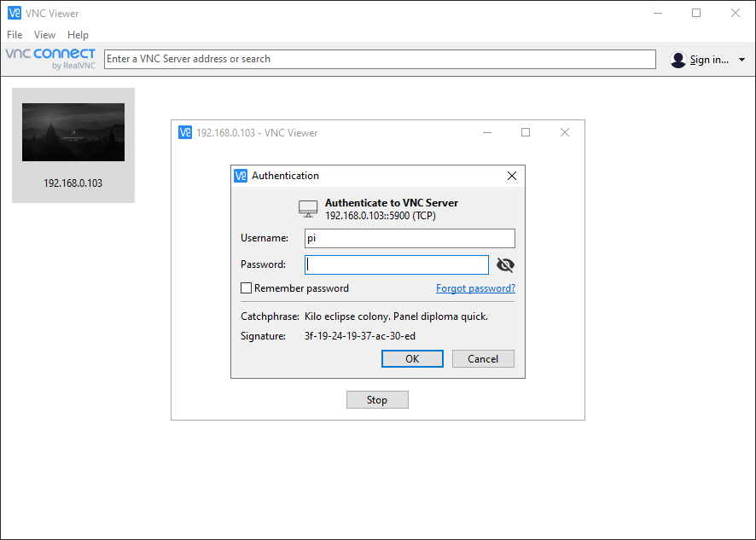Image resolution: width=756 pixels, height=540 pixels.
Task: Stop the connection attempt with the Stop button
Action: pos(377,400)
